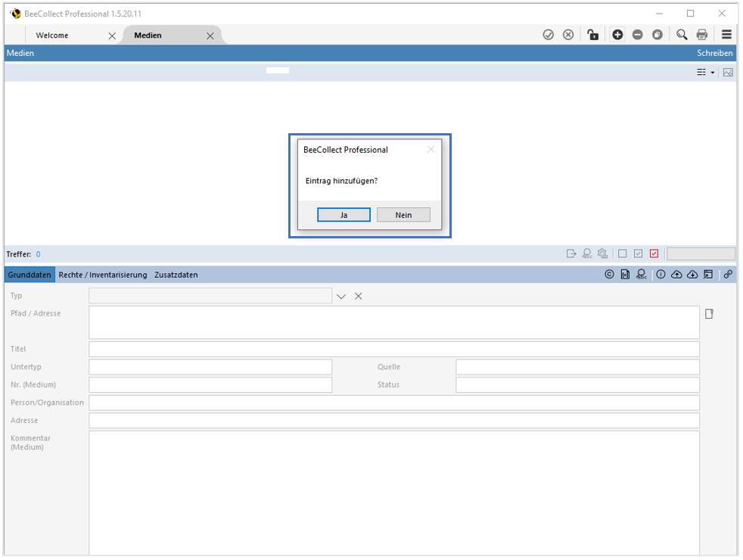The image size is (743, 560).
Task: Open search with the magnifying glass icon
Action: 682,35
